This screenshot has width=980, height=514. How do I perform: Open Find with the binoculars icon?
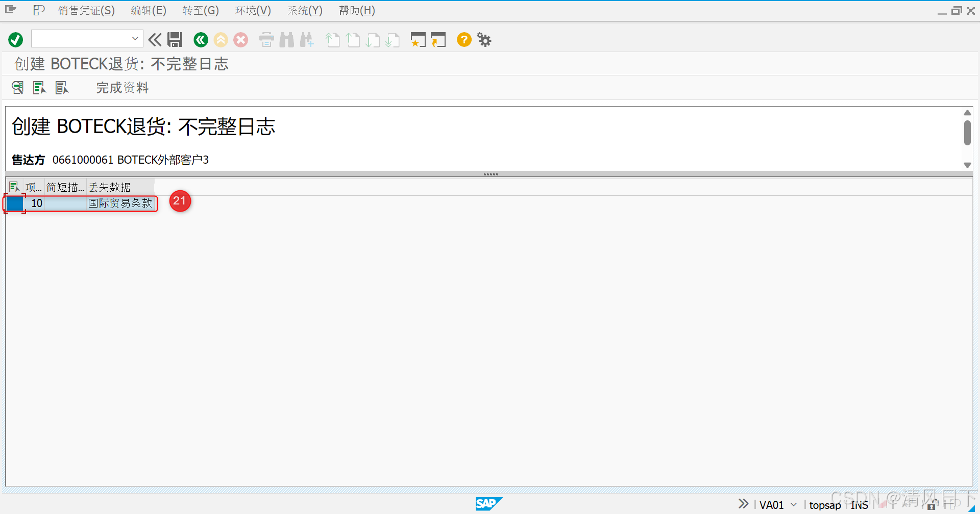pyautogui.click(x=286, y=40)
